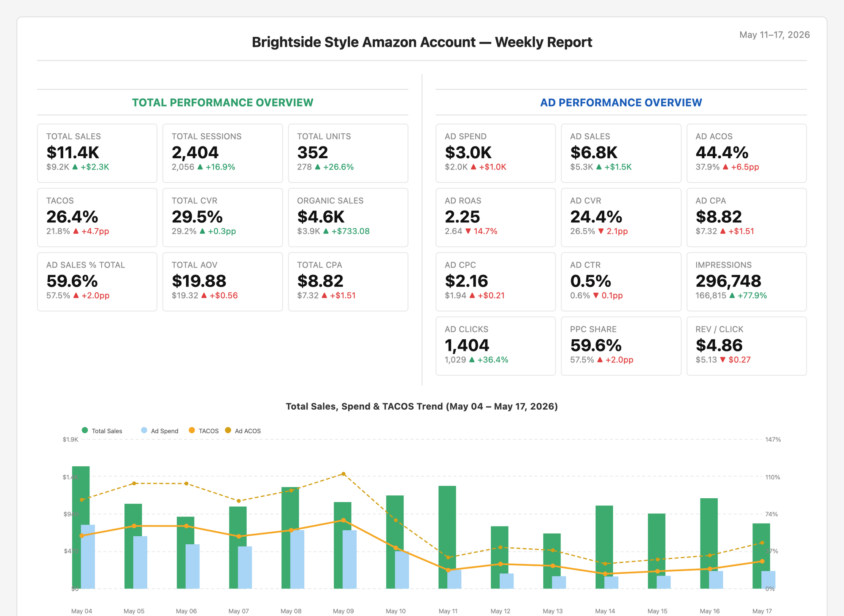The image size is (844, 616).
Task: Click the May 08 light blue Ad Spend bar
Action: pos(297,559)
